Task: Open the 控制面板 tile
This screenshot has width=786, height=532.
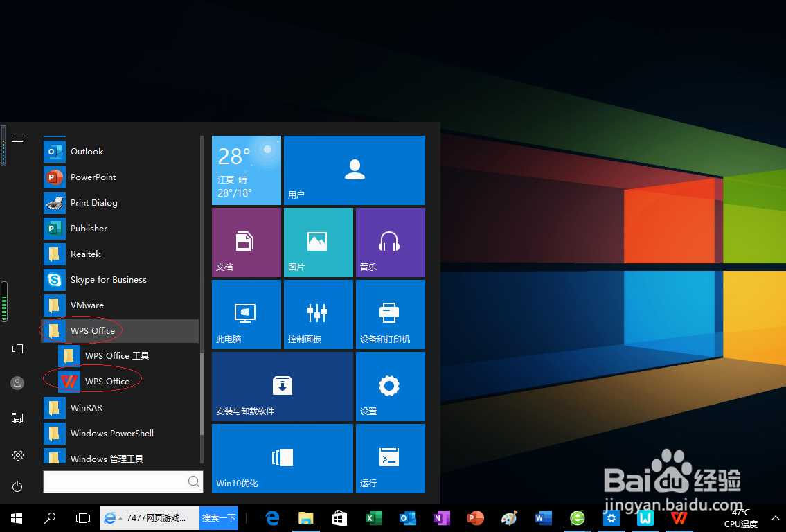Action: pos(319,314)
